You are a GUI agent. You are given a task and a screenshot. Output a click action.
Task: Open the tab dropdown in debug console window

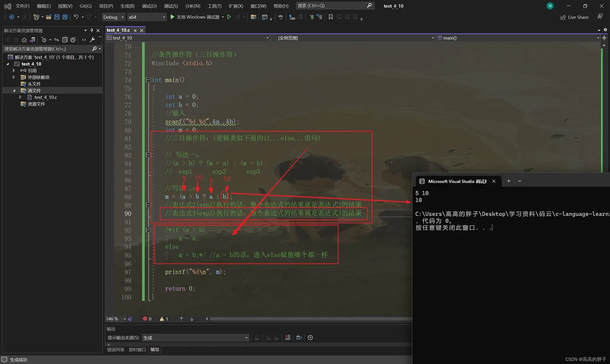click(519, 181)
